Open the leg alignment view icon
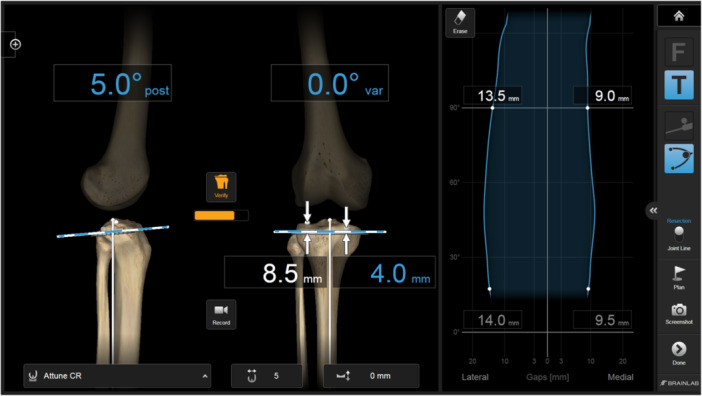The width and height of the screenshot is (702, 396). [x=679, y=126]
